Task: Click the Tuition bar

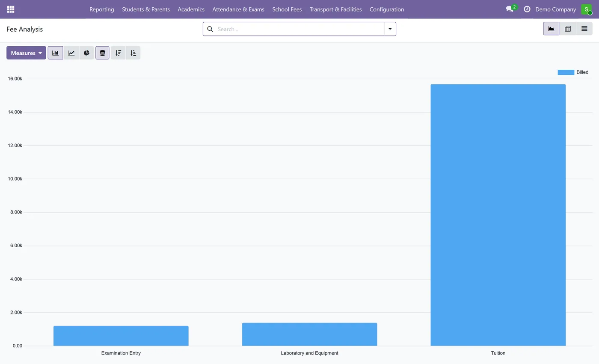Action: (498, 215)
